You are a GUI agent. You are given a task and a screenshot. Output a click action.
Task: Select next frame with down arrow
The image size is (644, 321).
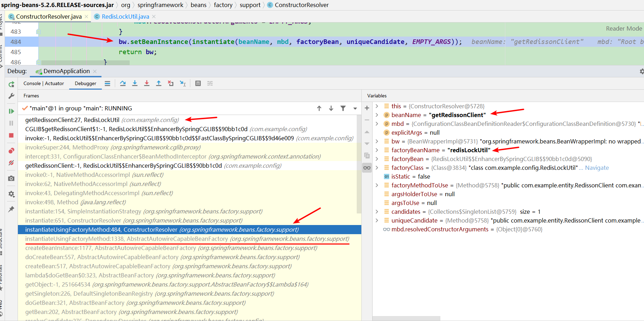[x=331, y=108]
